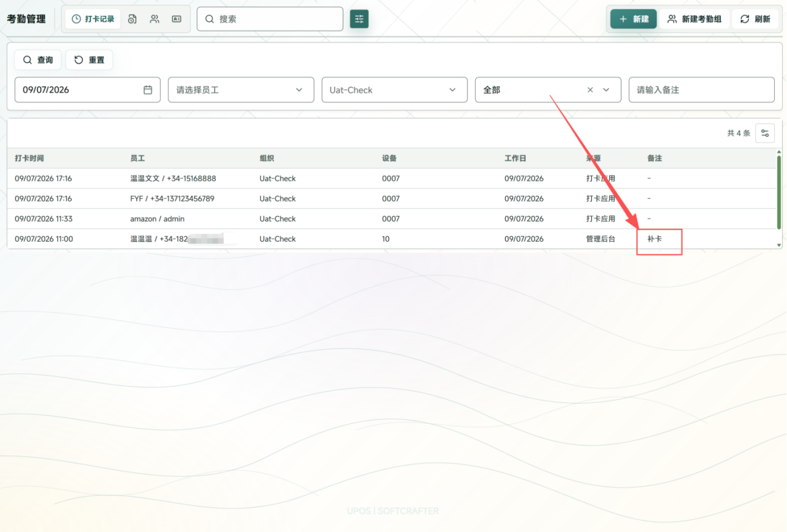Click the 设备 column header
Viewport: 787px width, 532px height.
[389, 158]
